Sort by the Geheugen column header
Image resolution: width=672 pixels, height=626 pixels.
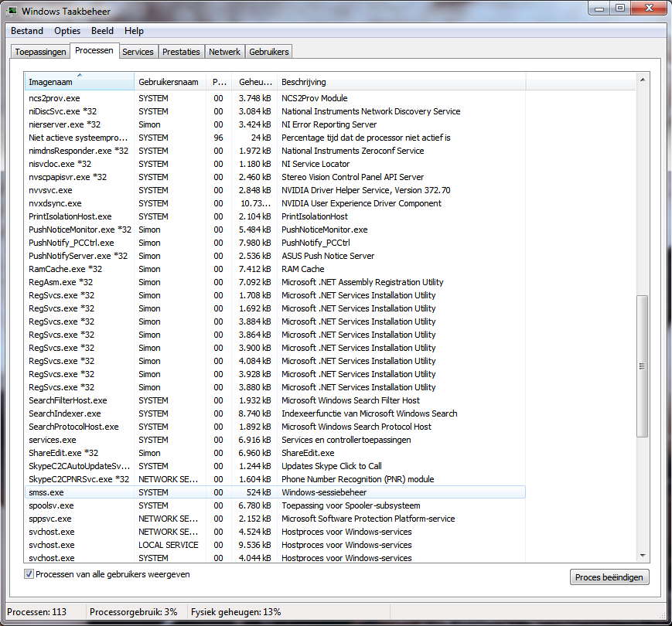pyautogui.click(x=254, y=82)
